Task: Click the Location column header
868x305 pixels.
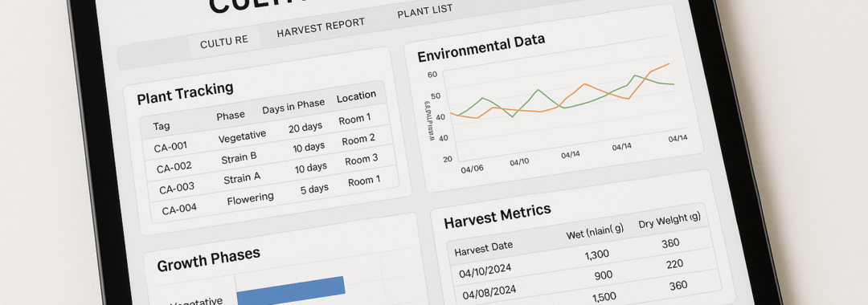Action: (x=357, y=96)
